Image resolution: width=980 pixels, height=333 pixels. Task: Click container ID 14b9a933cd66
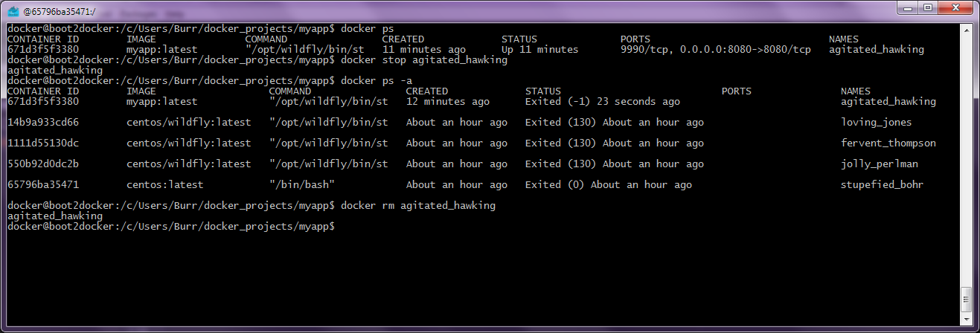click(x=42, y=122)
